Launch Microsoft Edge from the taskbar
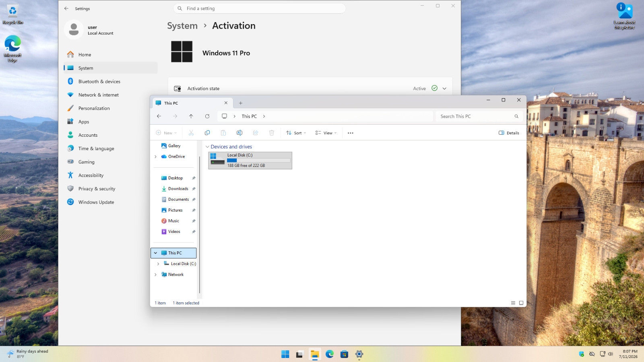Viewport: 644px width, 362px height. [x=330, y=354]
